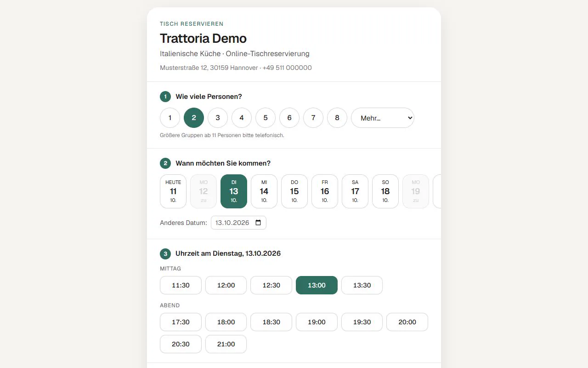This screenshot has height=368, width=588.
Task: Open the Mehr… group size dropdown
Action: pos(383,118)
